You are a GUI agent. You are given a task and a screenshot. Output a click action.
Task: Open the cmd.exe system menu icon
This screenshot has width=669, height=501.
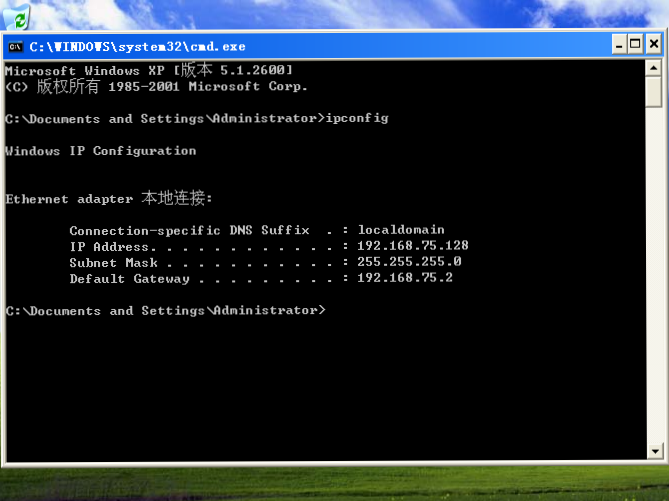[15, 47]
